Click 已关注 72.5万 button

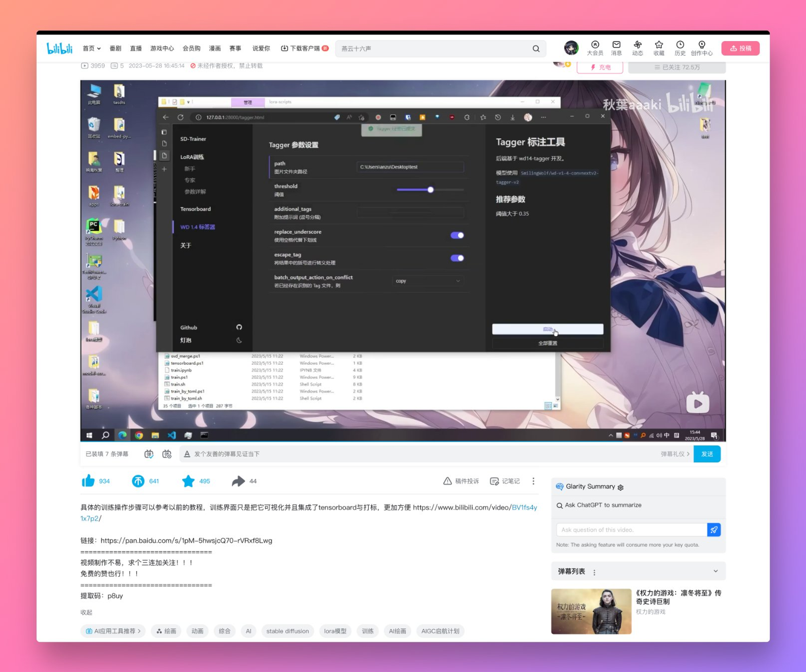tap(677, 67)
